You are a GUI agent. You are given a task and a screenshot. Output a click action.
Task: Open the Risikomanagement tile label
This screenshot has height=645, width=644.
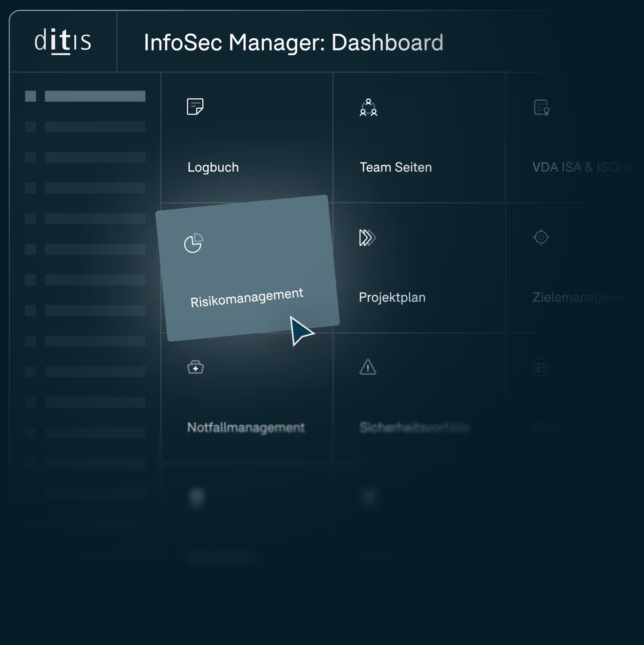pyautogui.click(x=247, y=298)
